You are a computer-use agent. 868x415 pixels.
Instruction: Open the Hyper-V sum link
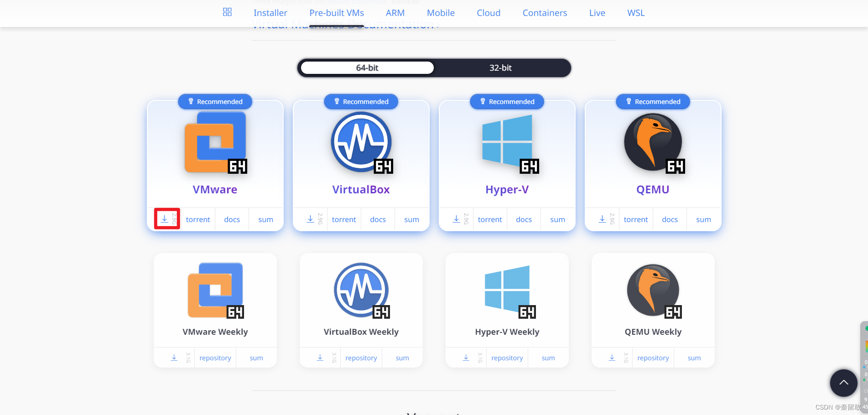click(x=557, y=219)
